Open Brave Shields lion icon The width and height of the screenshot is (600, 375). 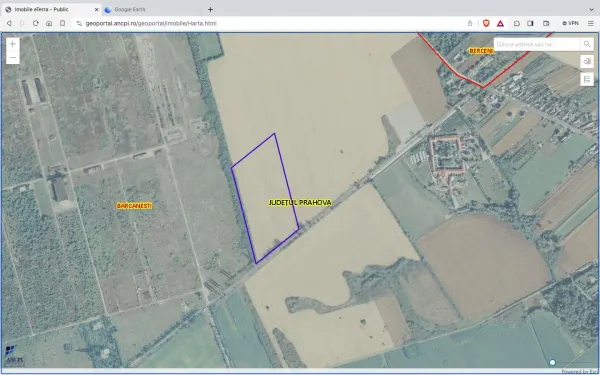486,23
